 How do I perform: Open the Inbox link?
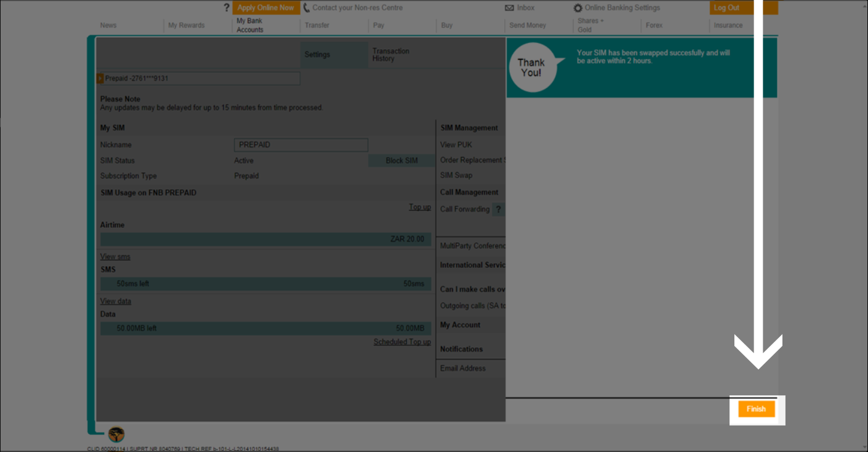526,8
